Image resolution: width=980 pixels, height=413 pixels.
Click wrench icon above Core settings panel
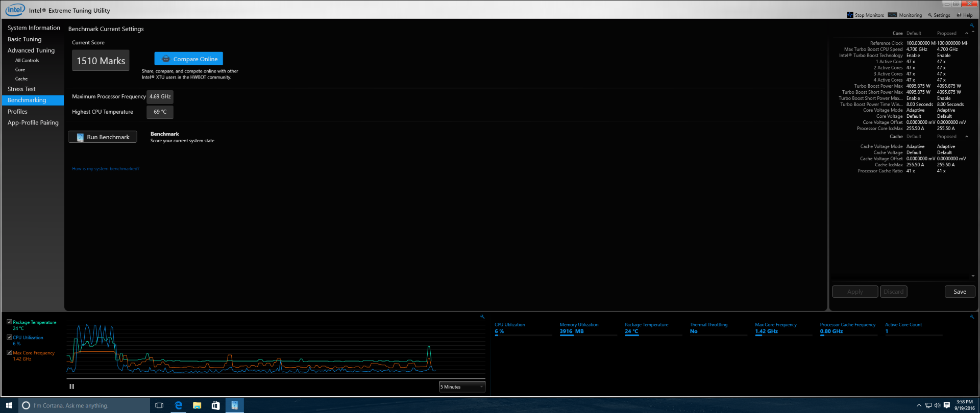972,25
